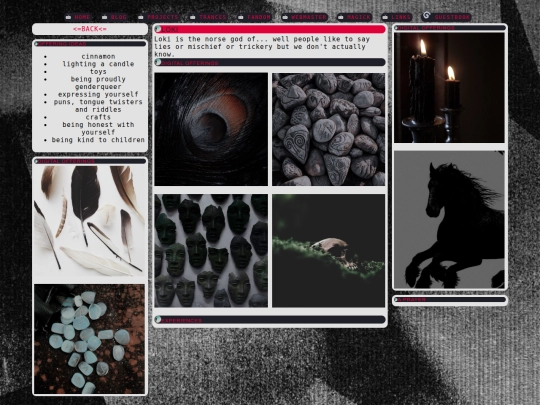Click the 'cinnamon' list item
The height and width of the screenshot is (405, 540).
coord(98,56)
